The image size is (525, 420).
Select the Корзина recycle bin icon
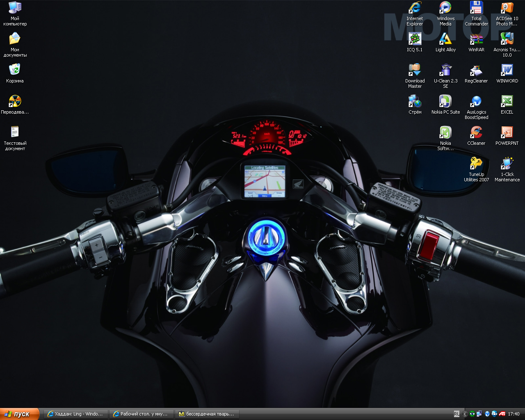15,70
